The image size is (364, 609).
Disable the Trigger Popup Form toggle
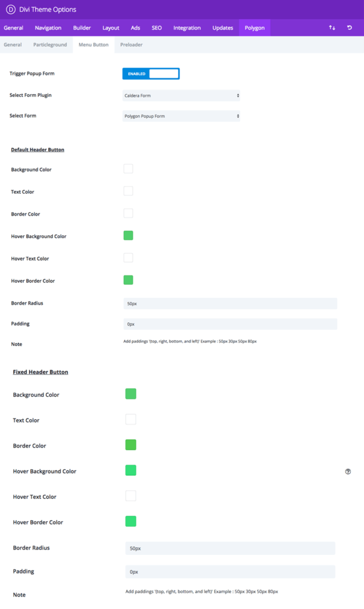click(150, 74)
